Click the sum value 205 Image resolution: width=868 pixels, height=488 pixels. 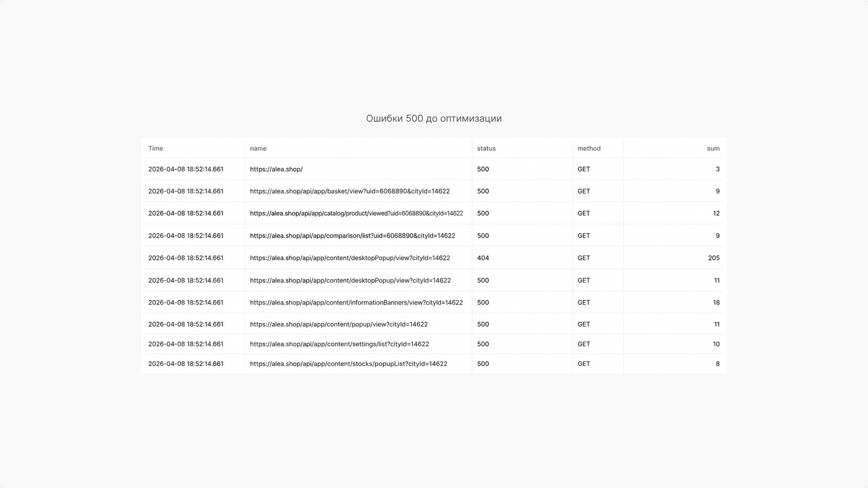[714, 258]
